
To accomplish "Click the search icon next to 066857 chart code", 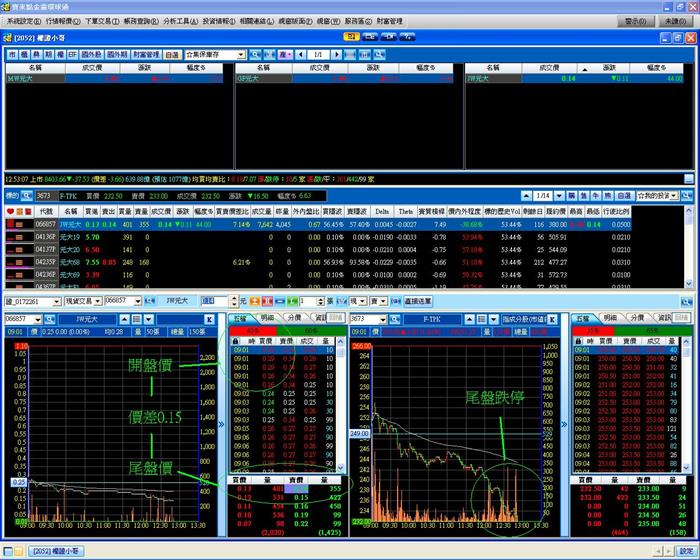I will tap(50, 319).
